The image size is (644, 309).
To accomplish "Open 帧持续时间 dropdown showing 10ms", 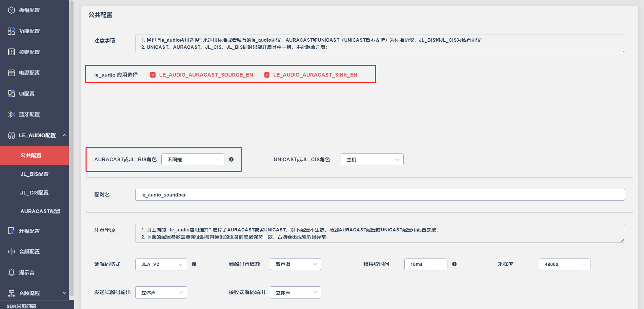I will [x=426, y=264].
